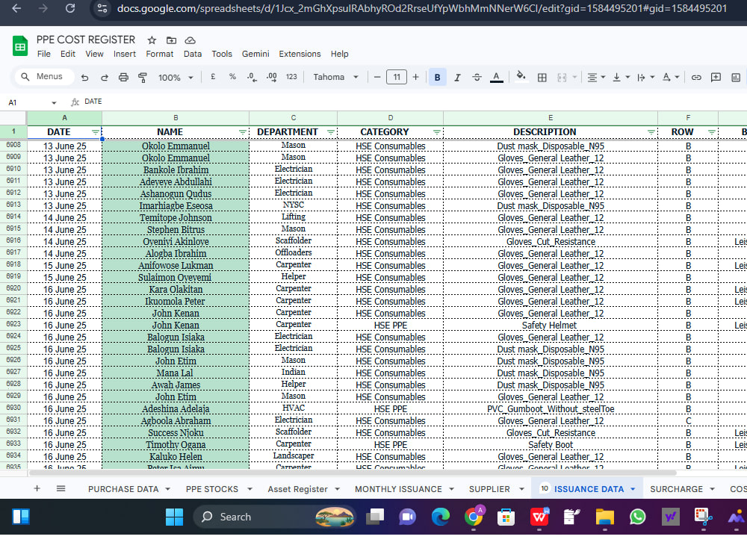The image size is (747, 560).
Task: Open text rotation options
Action: click(x=670, y=77)
